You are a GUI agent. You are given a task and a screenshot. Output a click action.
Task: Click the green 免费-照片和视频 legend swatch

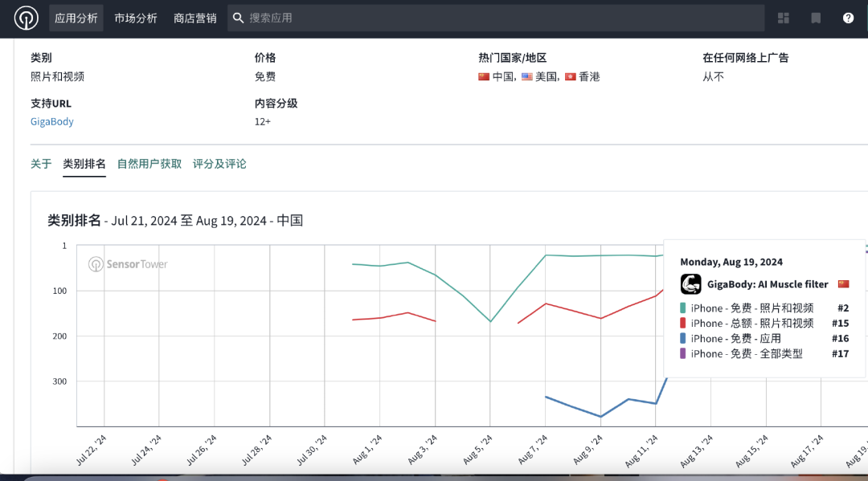coord(683,308)
